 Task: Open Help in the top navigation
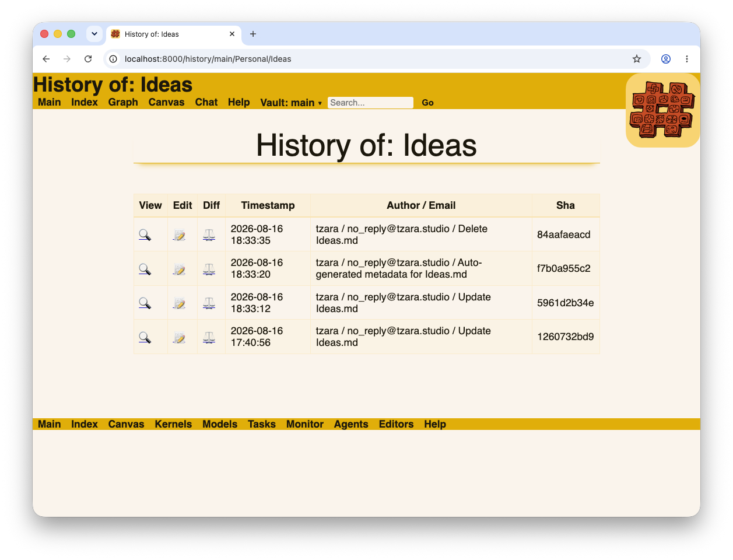click(x=239, y=102)
